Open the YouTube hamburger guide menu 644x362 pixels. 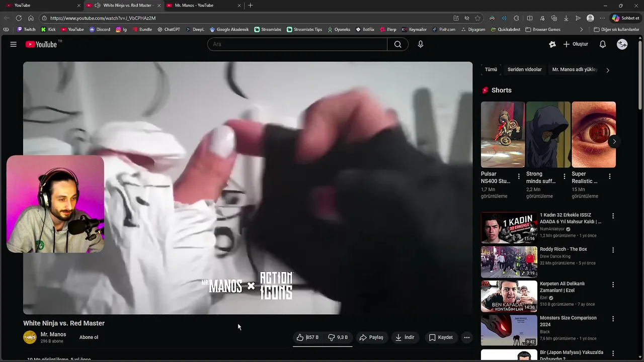[13, 44]
